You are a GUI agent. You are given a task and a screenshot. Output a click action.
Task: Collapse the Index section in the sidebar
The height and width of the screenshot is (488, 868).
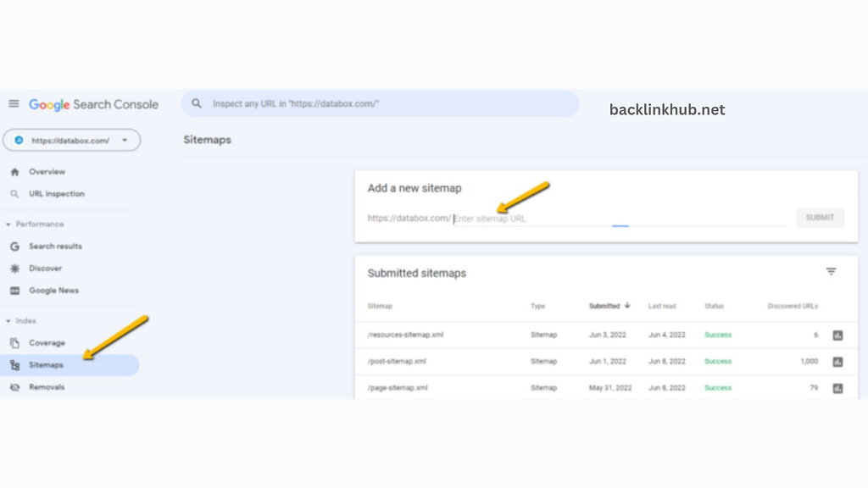coord(8,320)
